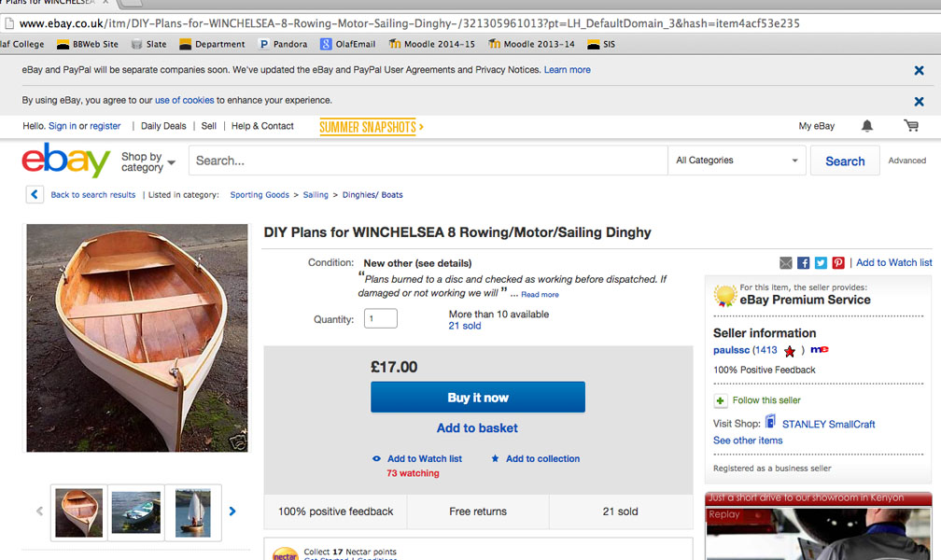Open the notifications bell

point(867,125)
